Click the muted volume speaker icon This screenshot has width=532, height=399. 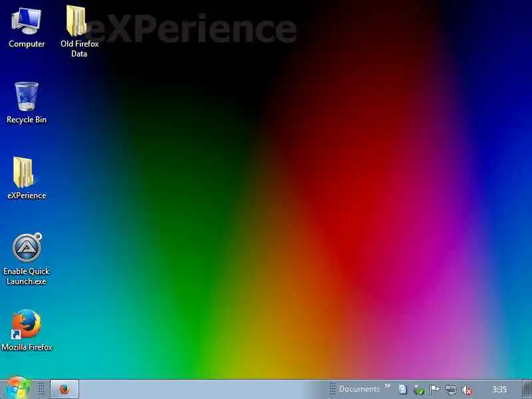(467, 390)
